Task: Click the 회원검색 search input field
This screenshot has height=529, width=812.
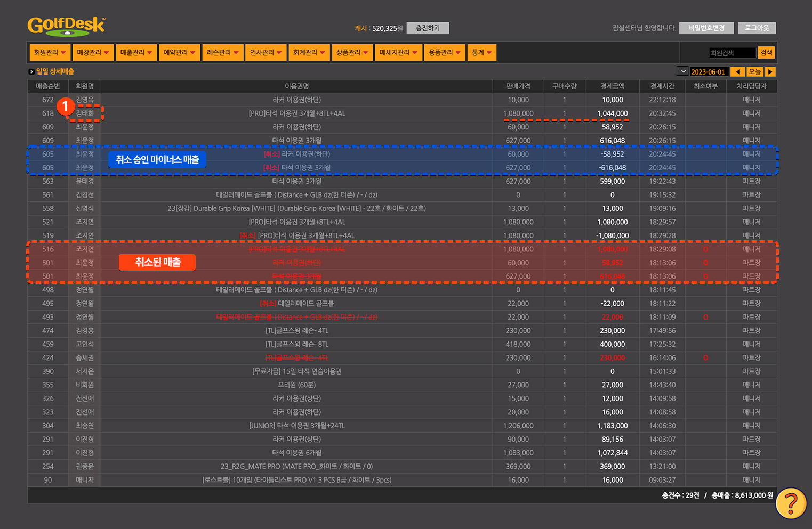Action: pyautogui.click(x=732, y=53)
